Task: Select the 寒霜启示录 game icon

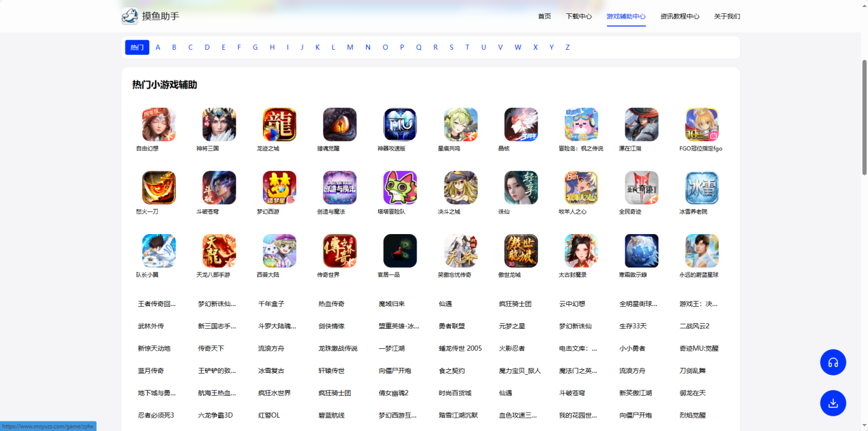Action: (x=642, y=251)
